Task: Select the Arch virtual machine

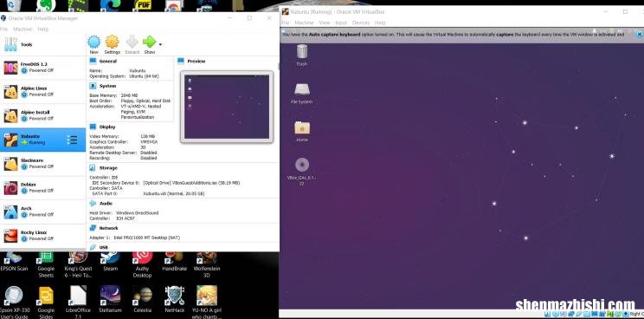Action: point(42,212)
